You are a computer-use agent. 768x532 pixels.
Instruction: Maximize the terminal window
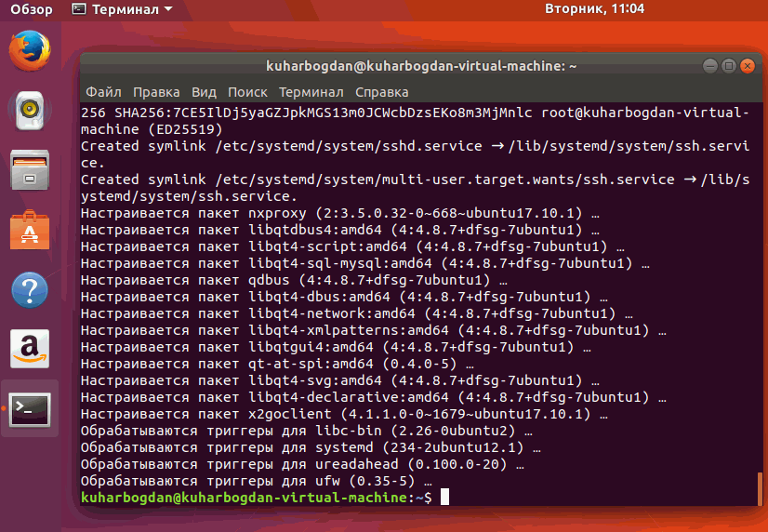[728, 66]
